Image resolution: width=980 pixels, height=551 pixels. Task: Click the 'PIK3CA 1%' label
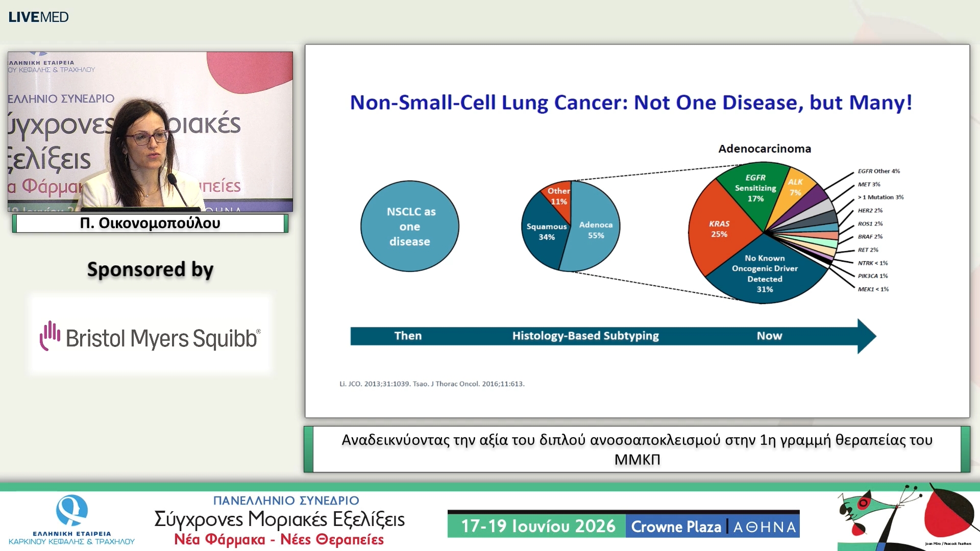(x=873, y=275)
